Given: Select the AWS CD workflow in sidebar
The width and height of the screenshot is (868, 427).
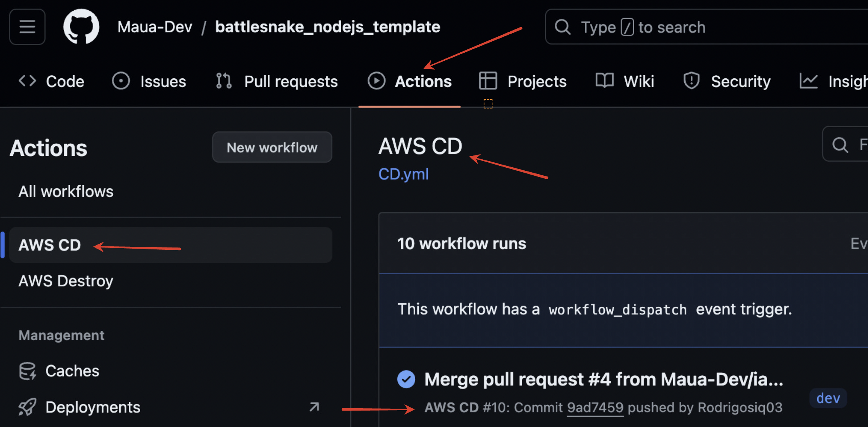Looking at the screenshot, I should (x=171, y=245).
